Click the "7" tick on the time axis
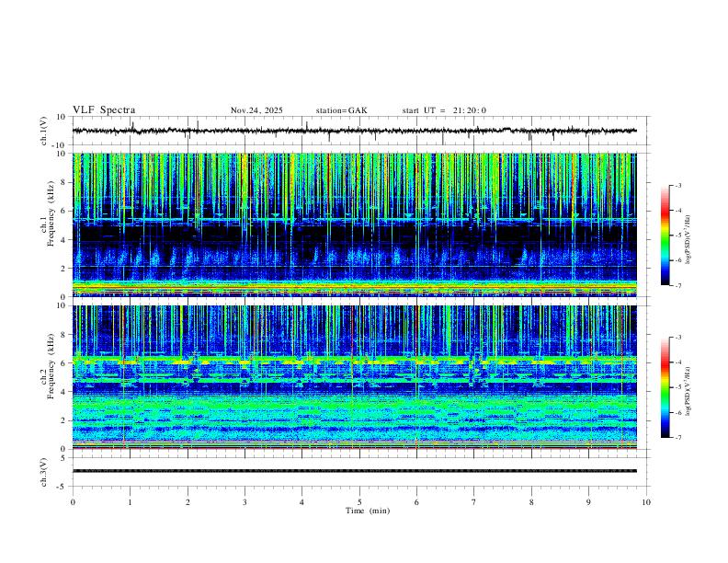Viewport: 728px width, 563px height. pyautogui.click(x=474, y=502)
